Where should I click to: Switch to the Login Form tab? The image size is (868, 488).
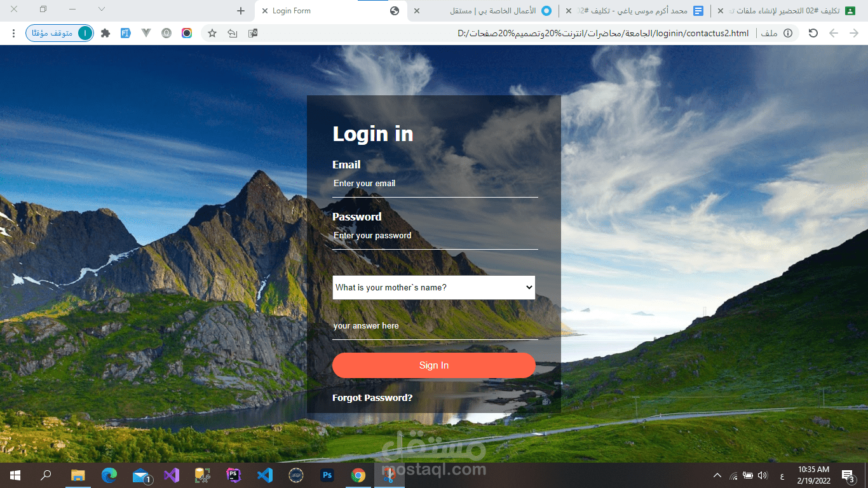click(x=330, y=11)
